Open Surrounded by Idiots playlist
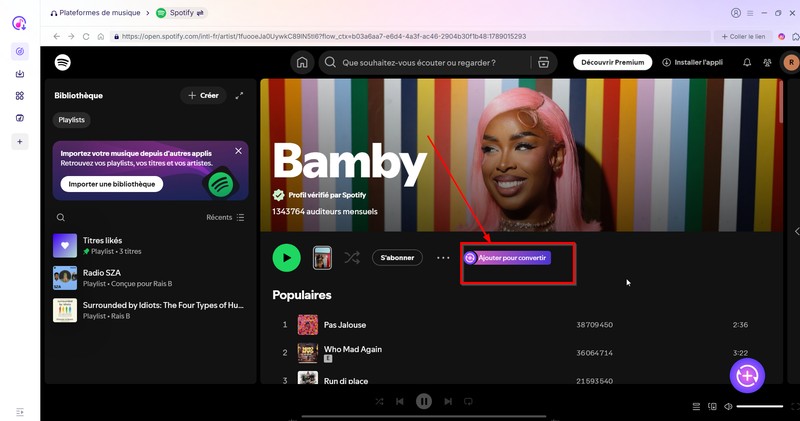Viewport: 800px width, 421px height. click(x=150, y=310)
